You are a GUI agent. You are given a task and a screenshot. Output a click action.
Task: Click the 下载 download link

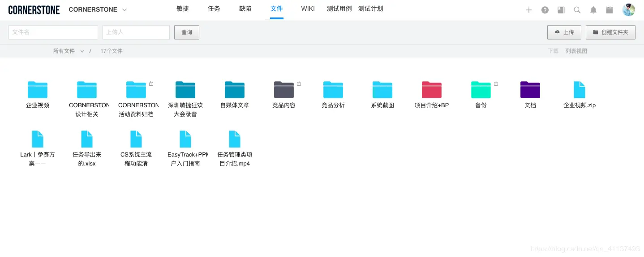553,51
